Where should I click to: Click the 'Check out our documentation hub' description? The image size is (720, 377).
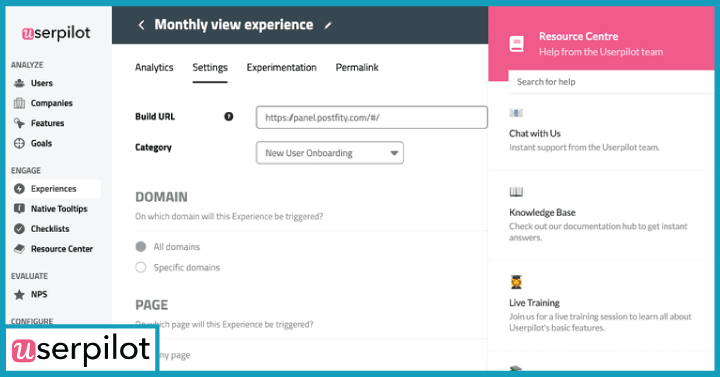pos(598,232)
